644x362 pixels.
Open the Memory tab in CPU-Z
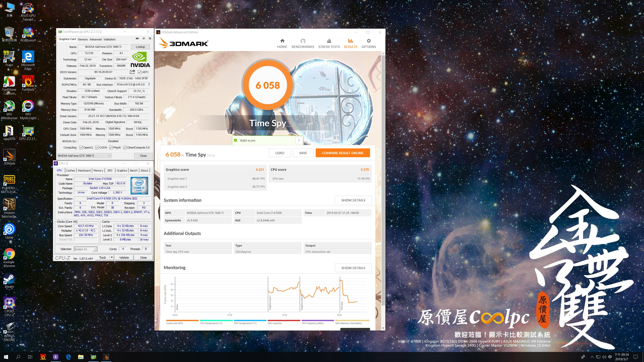[98, 170]
